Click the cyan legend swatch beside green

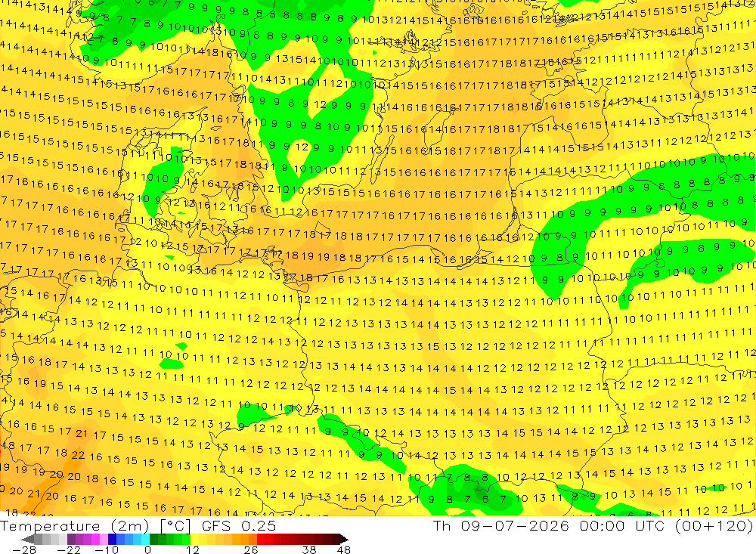[145, 539]
